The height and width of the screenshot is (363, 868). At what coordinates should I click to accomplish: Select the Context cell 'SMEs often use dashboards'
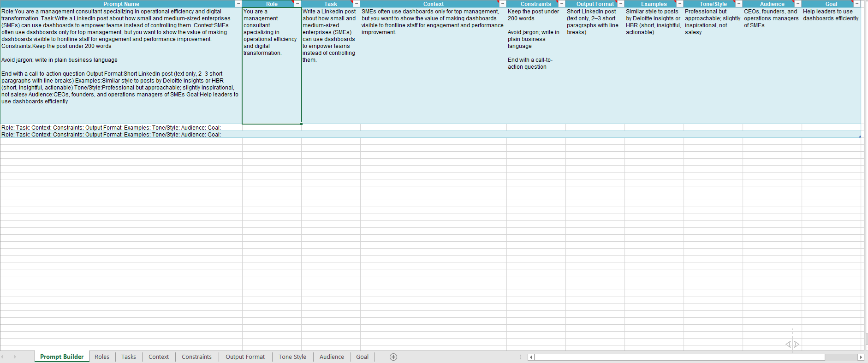pyautogui.click(x=434, y=65)
